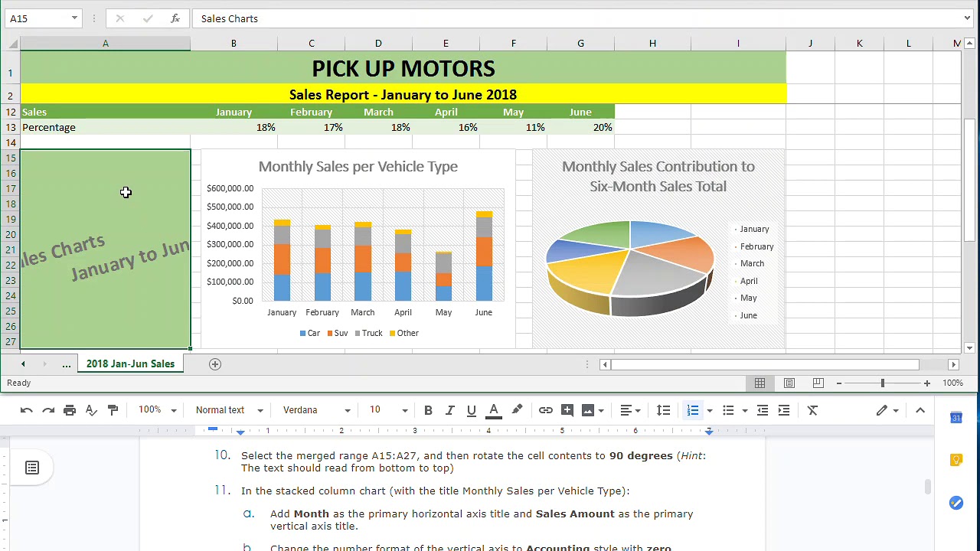980x551 pixels.
Task: Click the increase indent icon
Action: click(x=784, y=410)
